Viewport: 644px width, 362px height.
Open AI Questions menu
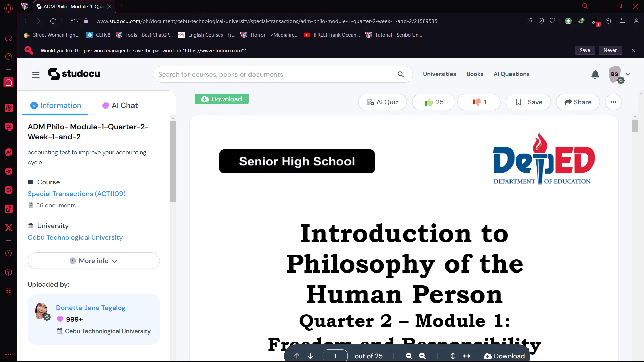[x=512, y=74]
